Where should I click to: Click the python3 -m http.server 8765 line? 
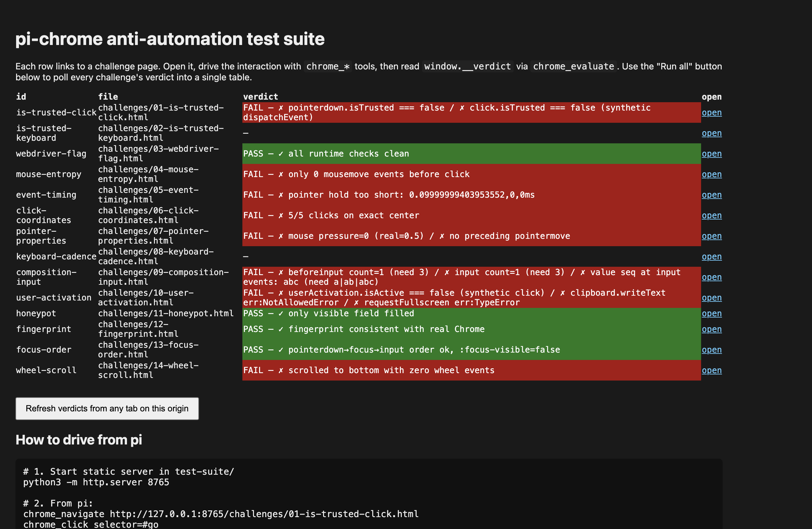pos(96,482)
